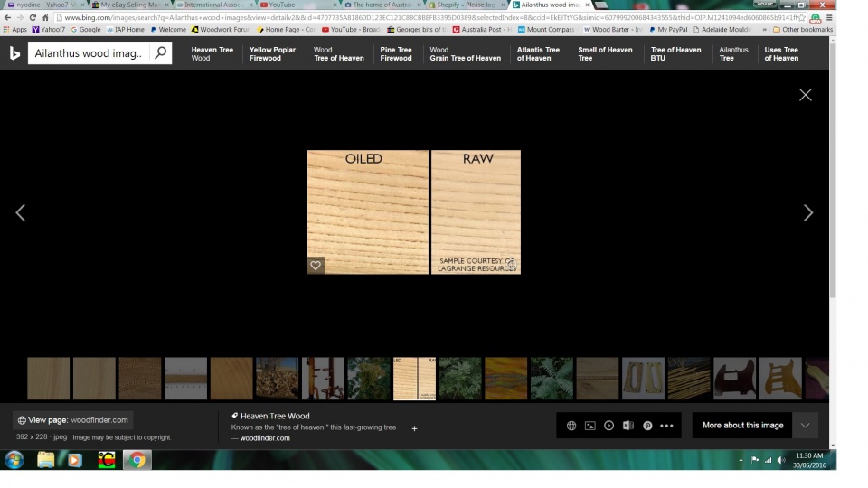Share image to Pinterest icon
Viewport: 868px width, 488px height.
pyautogui.click(x=647, y=426)
